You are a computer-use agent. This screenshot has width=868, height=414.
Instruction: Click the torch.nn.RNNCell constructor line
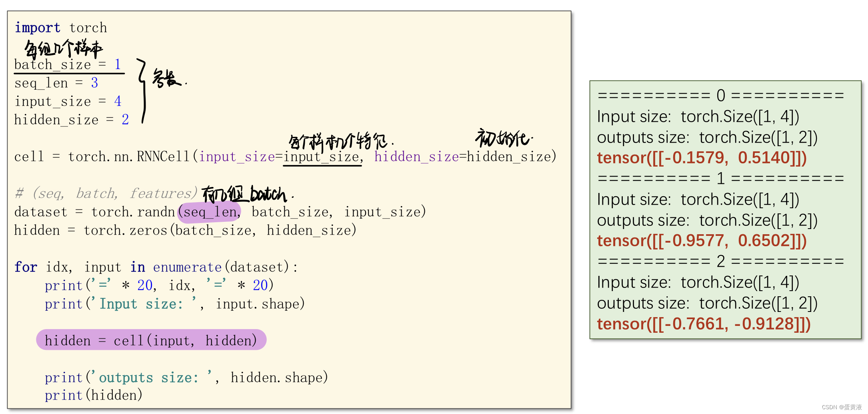click(x=285, y=157)
